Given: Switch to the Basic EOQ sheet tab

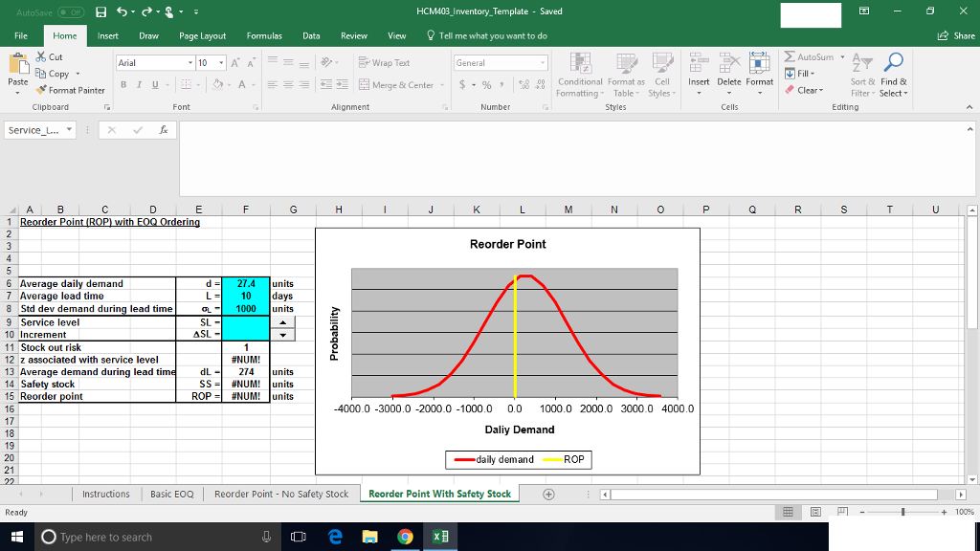Looking at the screenshot, I should (x=172, y=495).
